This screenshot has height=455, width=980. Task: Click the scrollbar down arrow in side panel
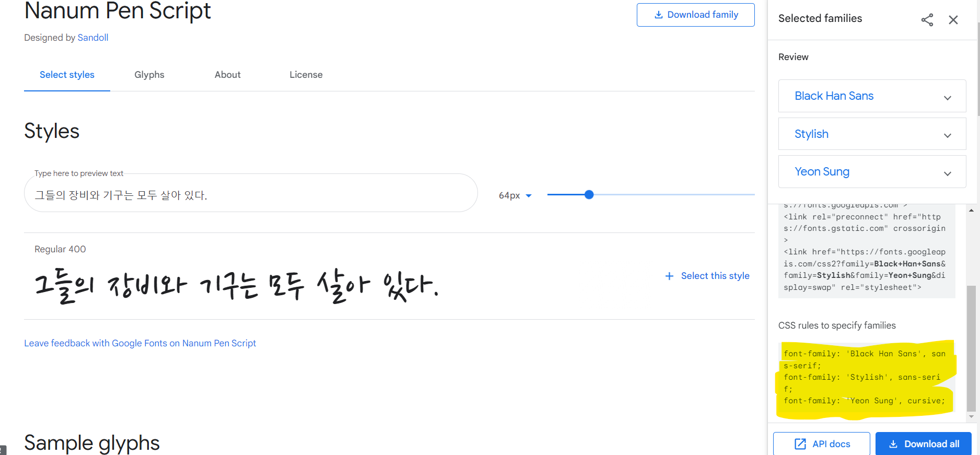[x=971, y=417]
